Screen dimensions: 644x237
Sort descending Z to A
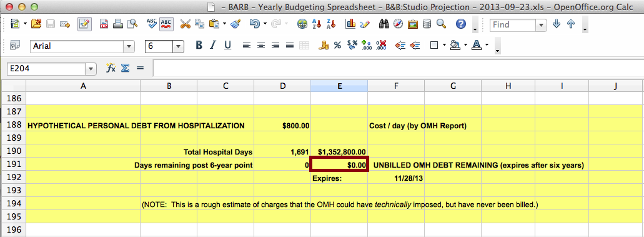click(330, 24)
